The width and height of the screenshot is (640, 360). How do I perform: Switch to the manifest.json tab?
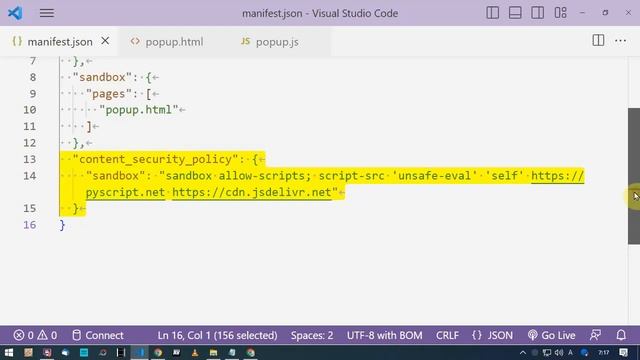[x=60, y=42]
